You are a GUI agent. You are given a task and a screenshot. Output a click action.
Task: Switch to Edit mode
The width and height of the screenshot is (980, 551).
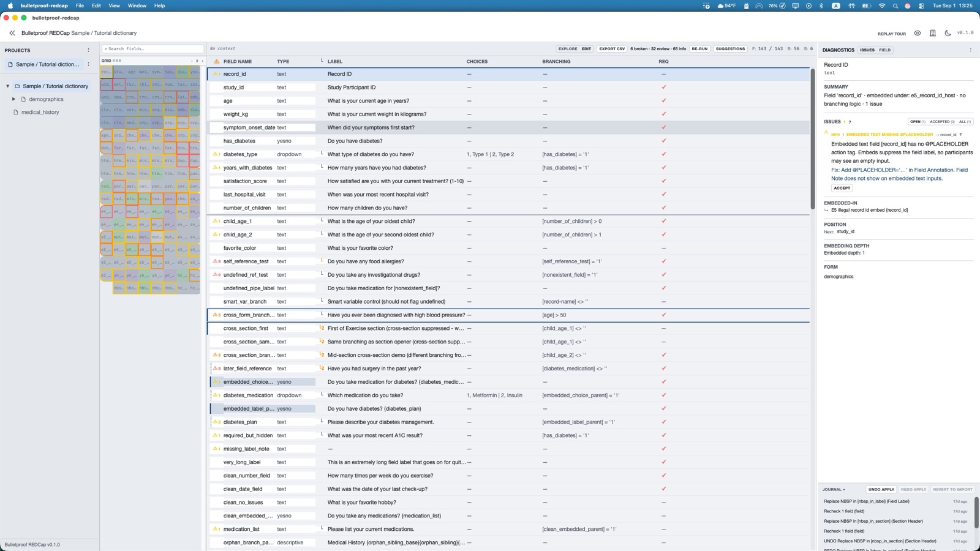586,49
